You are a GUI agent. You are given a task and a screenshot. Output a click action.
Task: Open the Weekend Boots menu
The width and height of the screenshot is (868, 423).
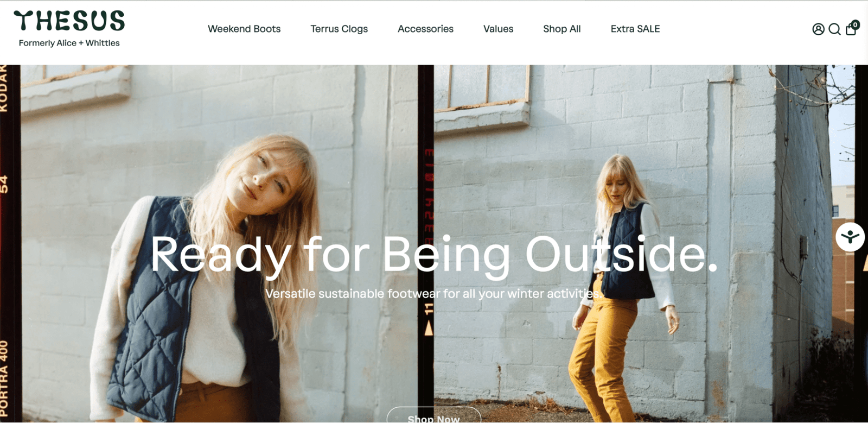(244, 29)
